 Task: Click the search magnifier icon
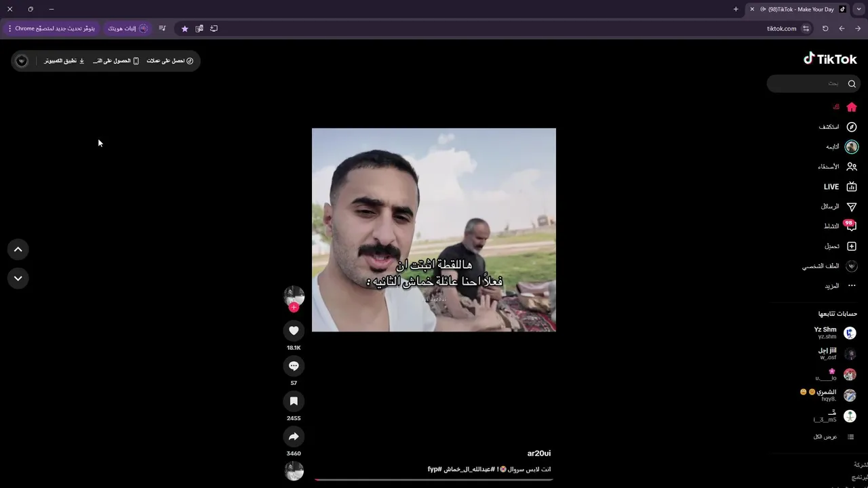(x=852, y=83)
